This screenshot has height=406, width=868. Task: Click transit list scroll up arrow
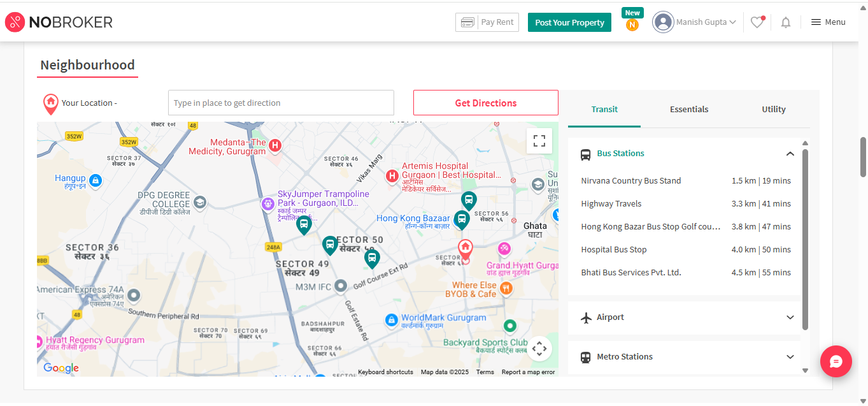[x=805, y=143]
